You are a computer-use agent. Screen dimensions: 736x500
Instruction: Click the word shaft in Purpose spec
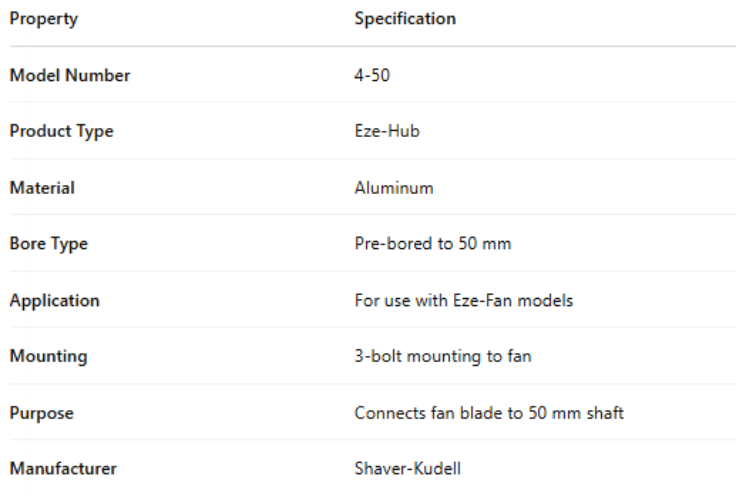click(606, 411)
